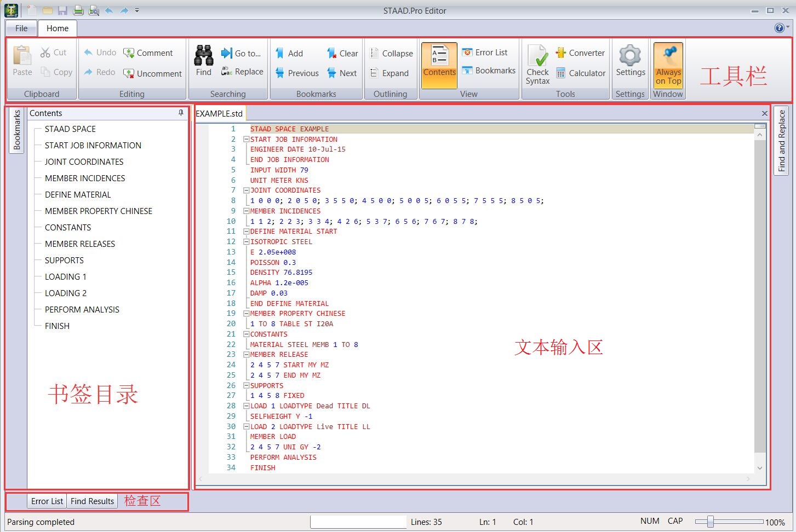796x532 pixels.
Task: Clear all bookmarks
Action: tap(342, 54)
